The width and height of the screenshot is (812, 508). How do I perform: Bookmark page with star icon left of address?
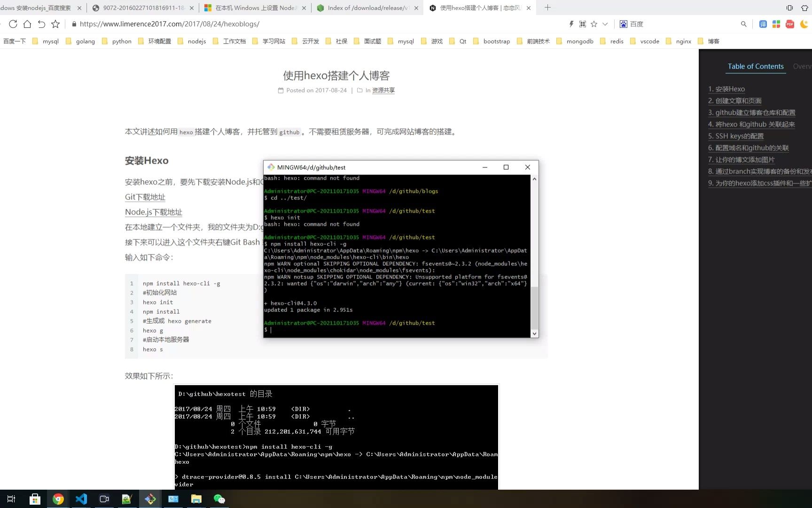point(55,24)
